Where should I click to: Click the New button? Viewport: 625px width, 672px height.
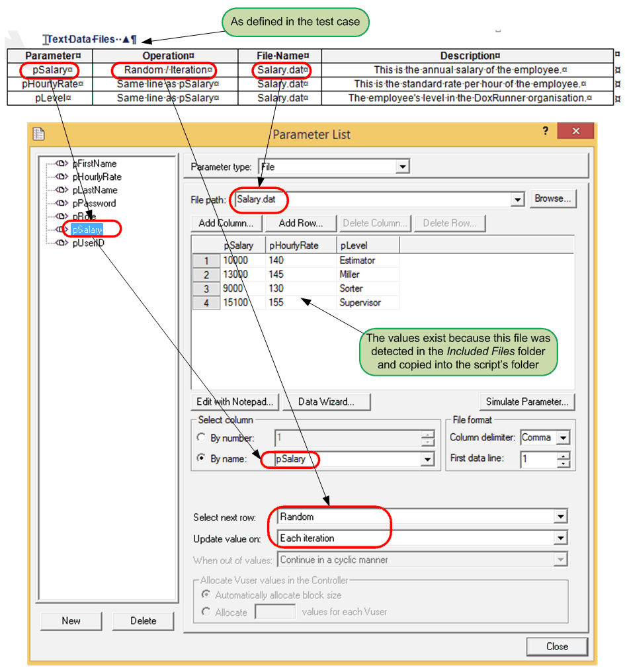71,620
